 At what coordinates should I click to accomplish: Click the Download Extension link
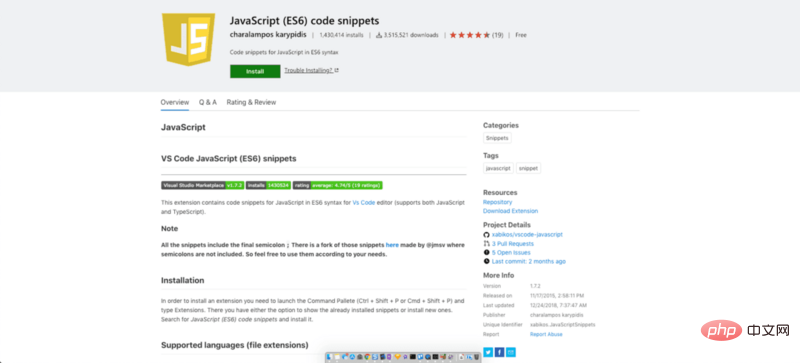point(510,211)
